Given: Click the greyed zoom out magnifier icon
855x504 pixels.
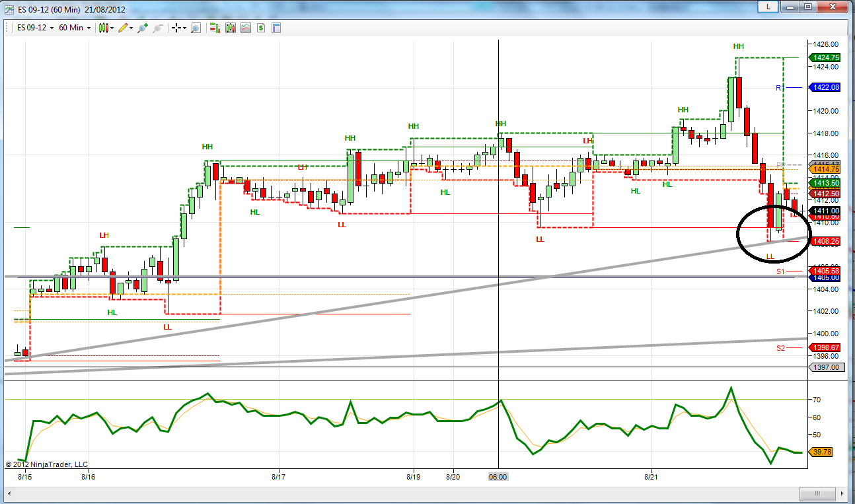Looking at the screenshot, I should click(157, 28).
